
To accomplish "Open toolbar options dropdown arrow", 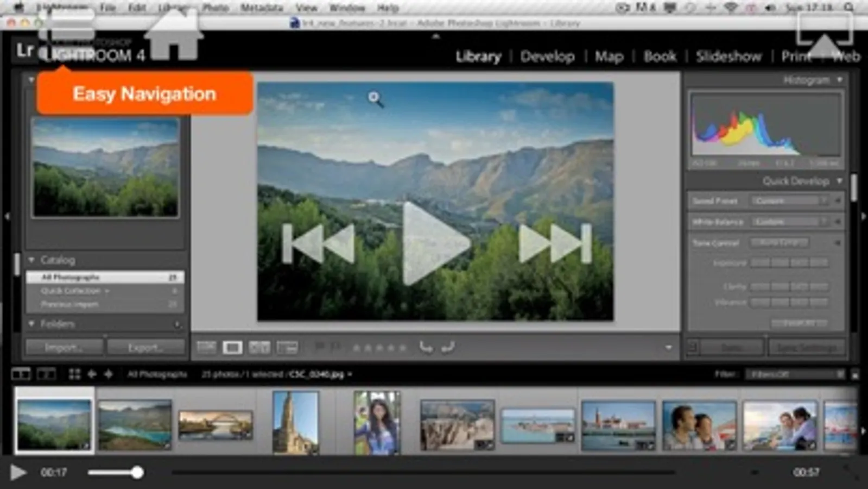I will [x=669, y=348].
